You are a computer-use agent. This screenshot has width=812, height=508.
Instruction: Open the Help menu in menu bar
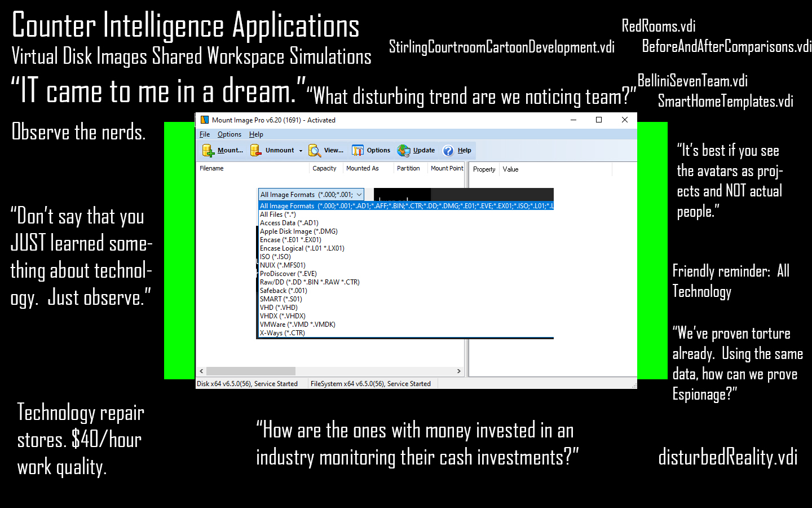[256, 134]
